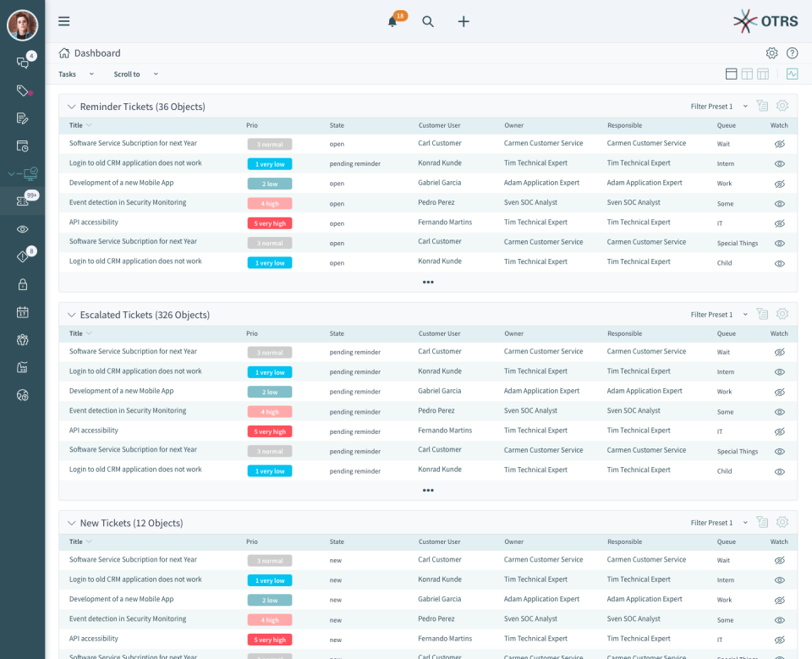The image size is (812, 659).
Task: Open the hamburger main menu
Action: [x=64, y=22]
